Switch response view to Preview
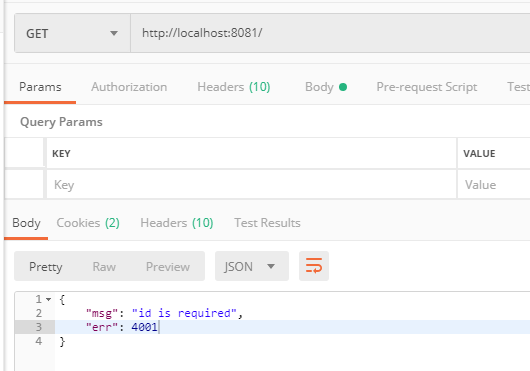 168,267
